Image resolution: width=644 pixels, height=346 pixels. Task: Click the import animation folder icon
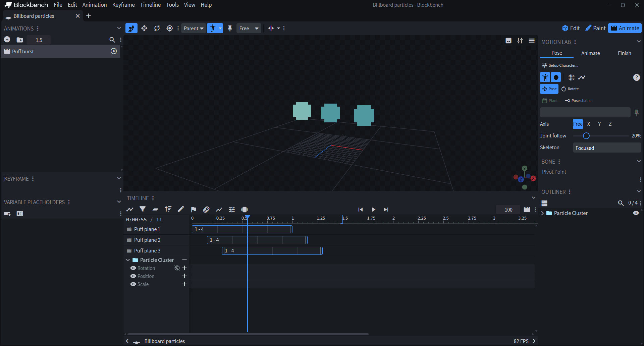coord(20,40)
